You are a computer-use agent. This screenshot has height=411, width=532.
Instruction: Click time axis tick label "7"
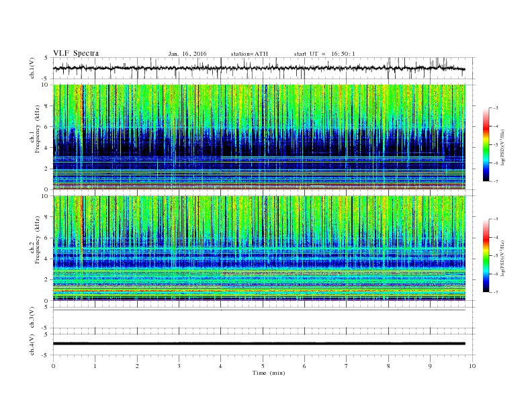347,366
